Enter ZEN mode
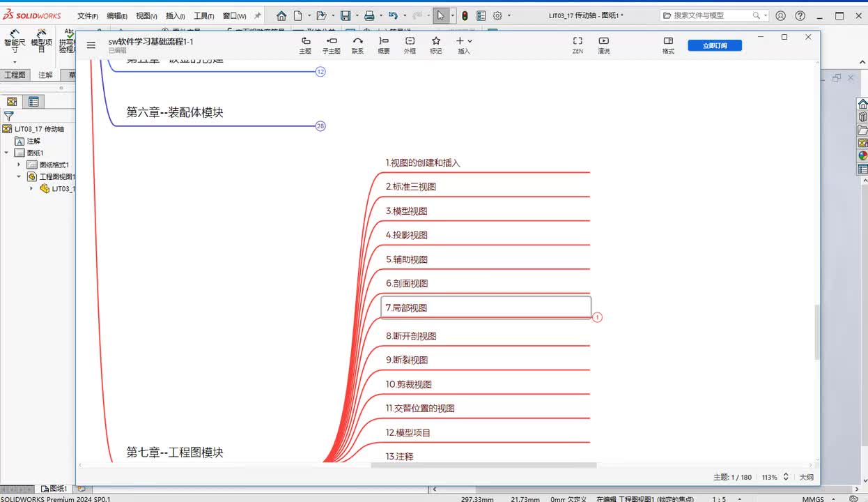868x502 pixels. (578, 45)
